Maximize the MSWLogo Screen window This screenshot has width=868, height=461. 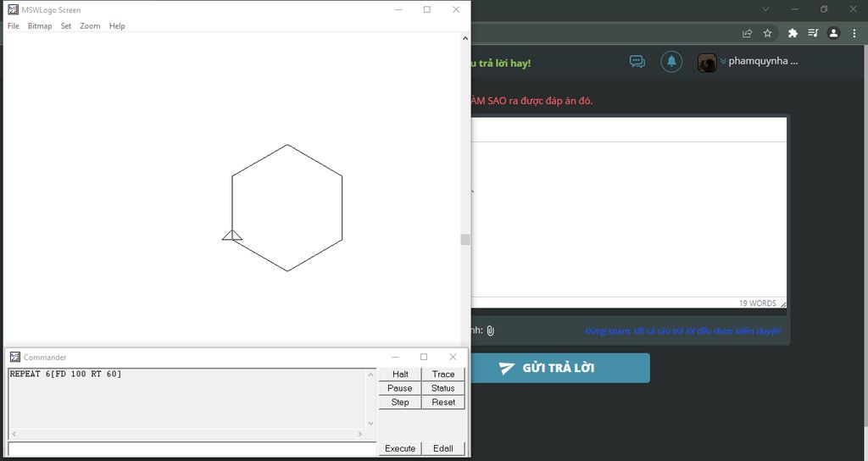pyautogui.click(x=427, y=9)
